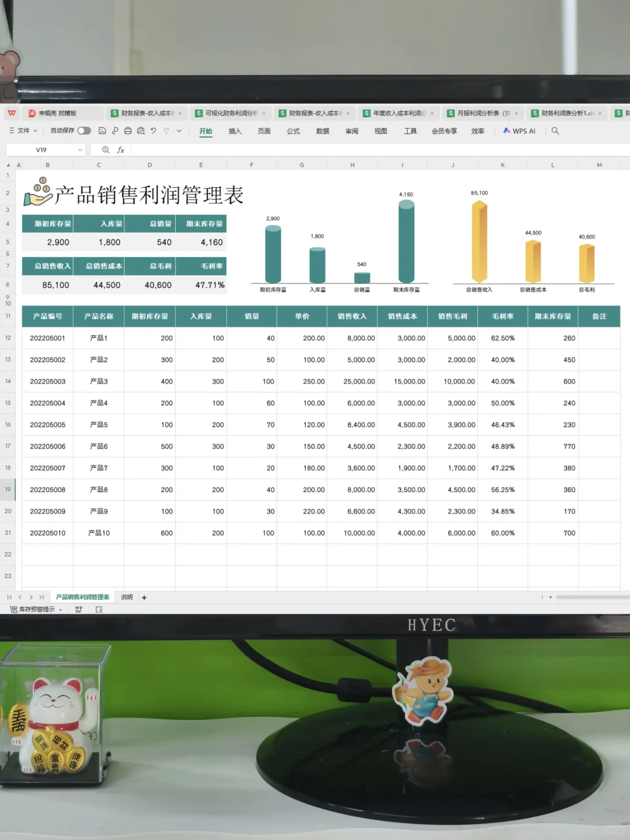Click the 产品10 product name cell
This screenshot has height=840, width=630.
(99, 533)
